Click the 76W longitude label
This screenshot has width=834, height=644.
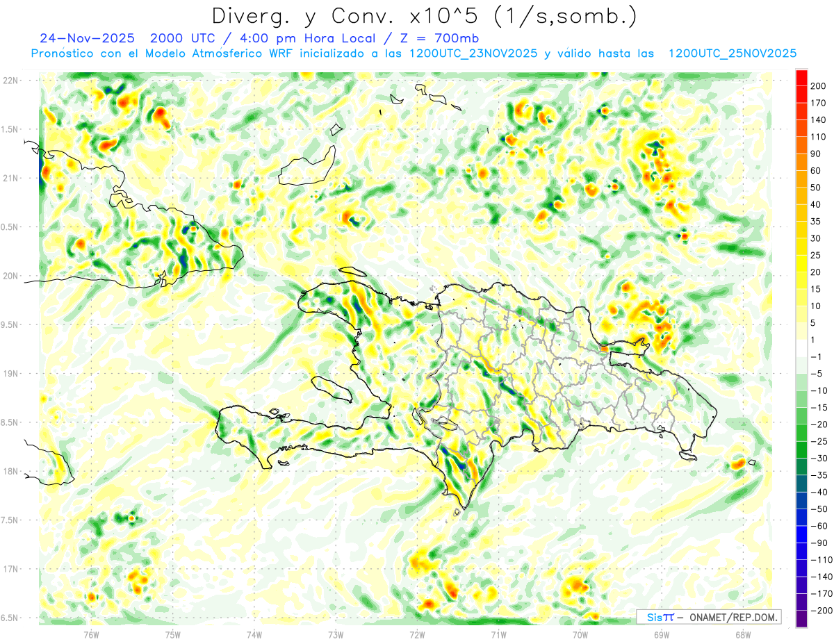coord(91,634)
